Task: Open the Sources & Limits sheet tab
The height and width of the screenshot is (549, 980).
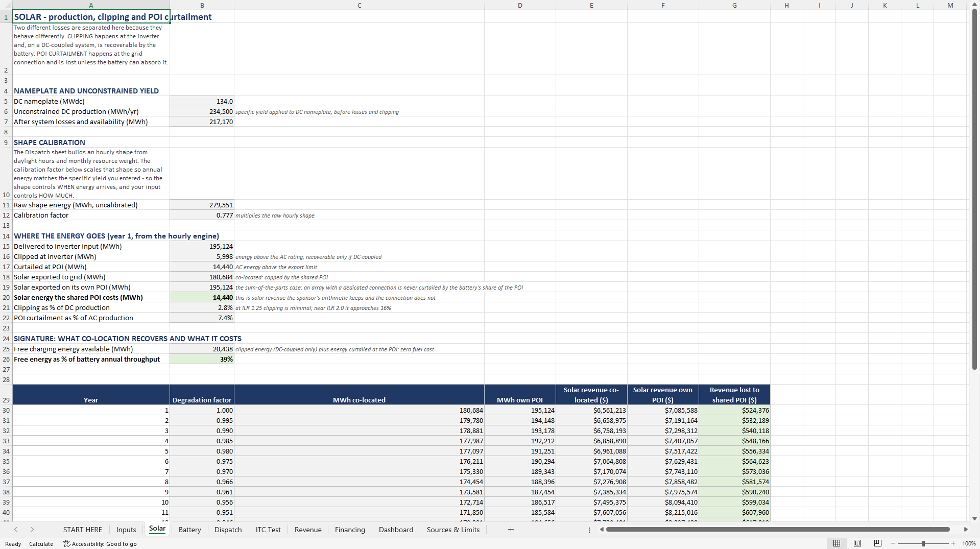Action: tap(453, 530)
